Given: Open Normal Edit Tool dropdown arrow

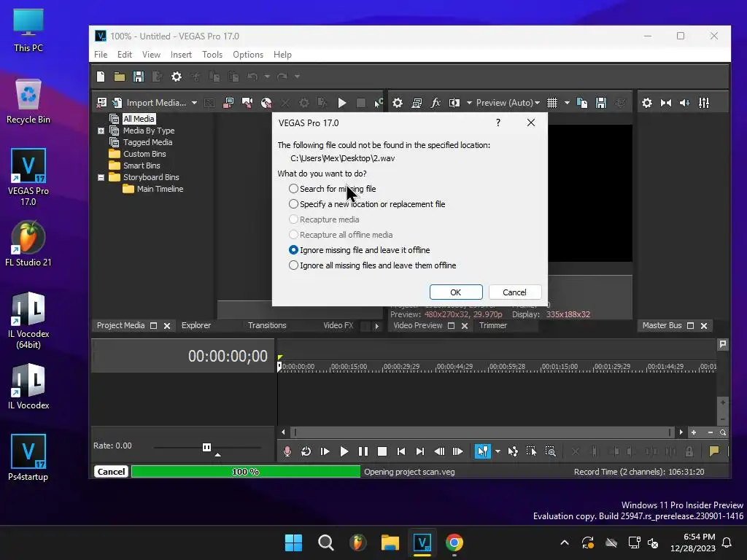Looking at the screenshot, I should [x=498, y=451].
